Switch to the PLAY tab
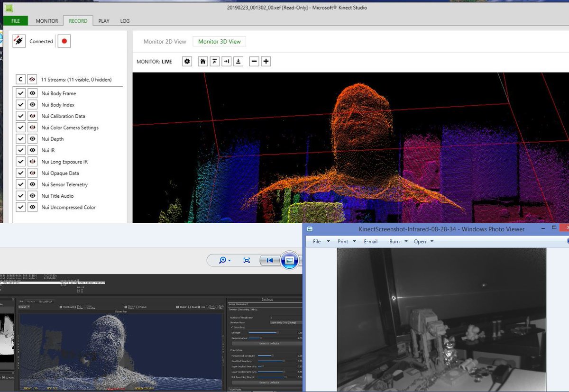Image resolution: width=569 pixels, height=392 pixels. tap(104, 21)
